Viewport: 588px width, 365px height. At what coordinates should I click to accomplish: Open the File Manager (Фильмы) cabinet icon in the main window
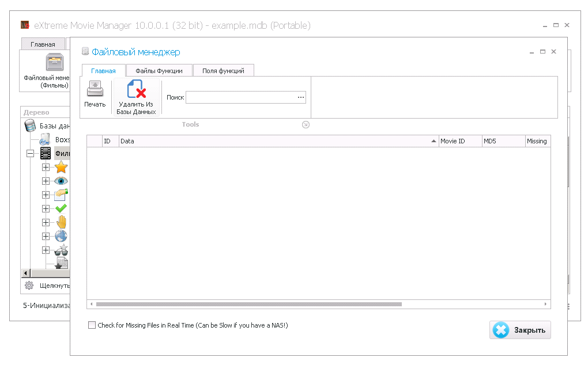[55, 62]
